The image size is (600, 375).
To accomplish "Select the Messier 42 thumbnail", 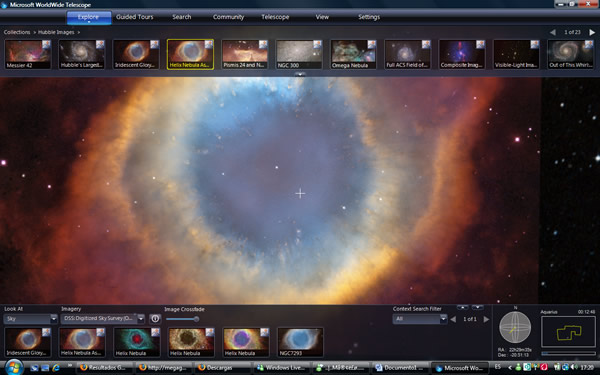I will (28, 54).
